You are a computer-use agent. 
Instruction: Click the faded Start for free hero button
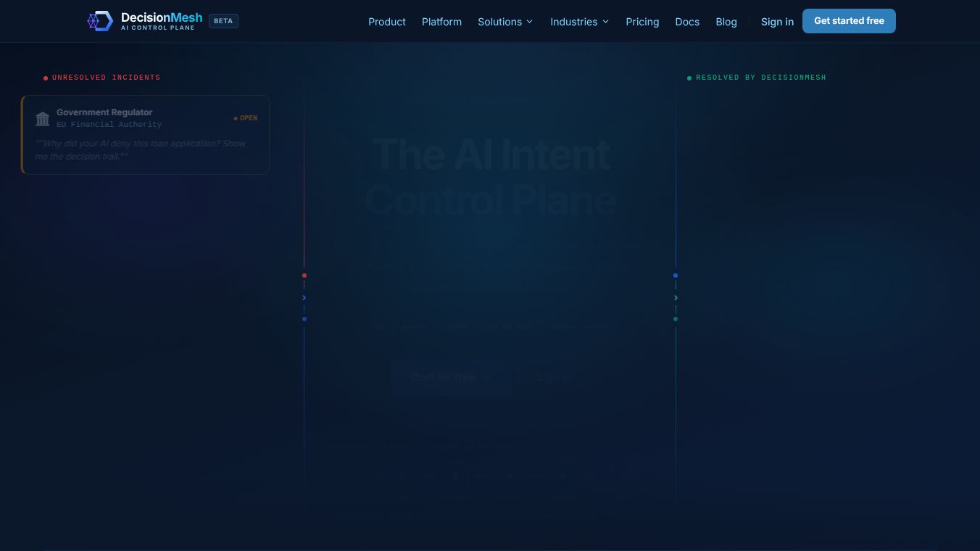pos(451,377)
